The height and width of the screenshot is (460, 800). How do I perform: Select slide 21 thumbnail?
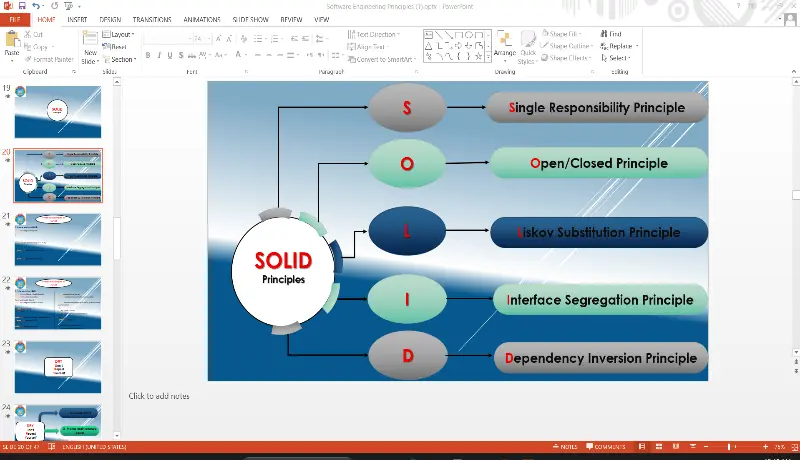pyautogui.click(x=58, y=240)
